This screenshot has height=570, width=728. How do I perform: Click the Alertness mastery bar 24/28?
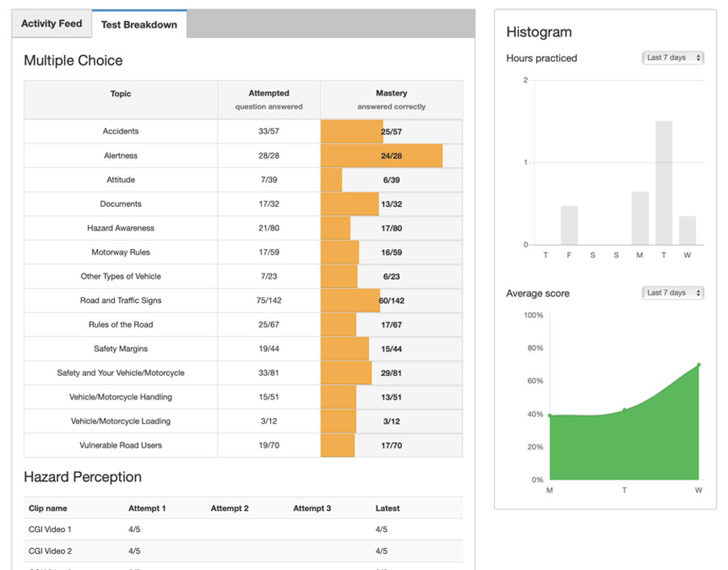click(x=382, y=156)
